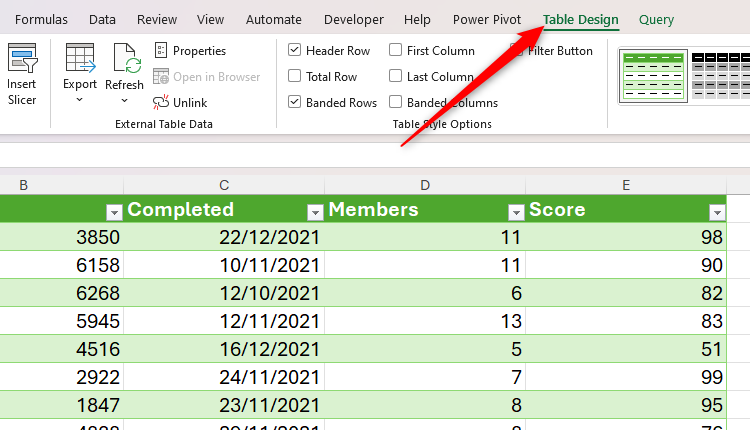Go to the Query tab
Image resolution: width=750 pixels, height=430 pixels.
(656, 20)
